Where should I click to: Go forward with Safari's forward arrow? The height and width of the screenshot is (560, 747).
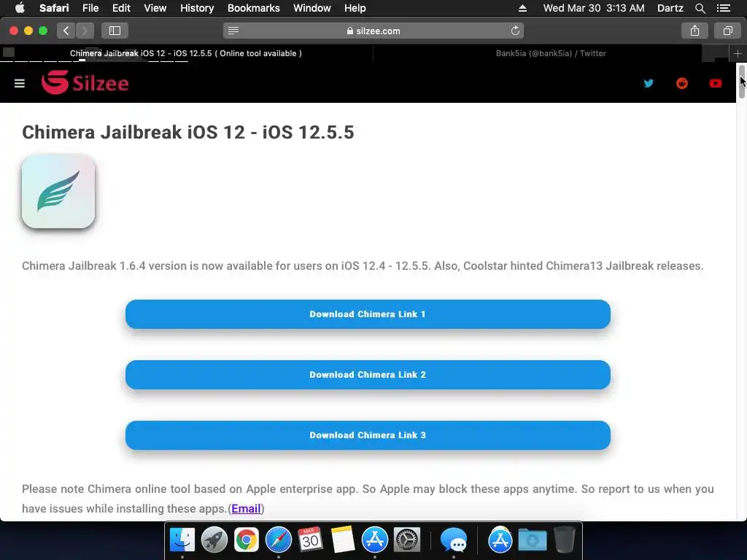tap(85, 31)
